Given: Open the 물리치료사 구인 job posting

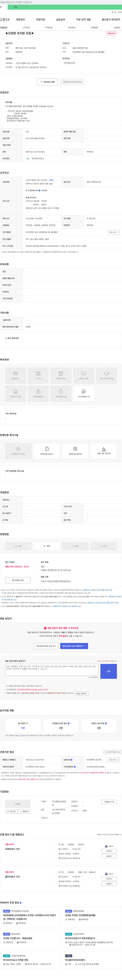Looking at the screenshot, I should [x=13, y=877].
